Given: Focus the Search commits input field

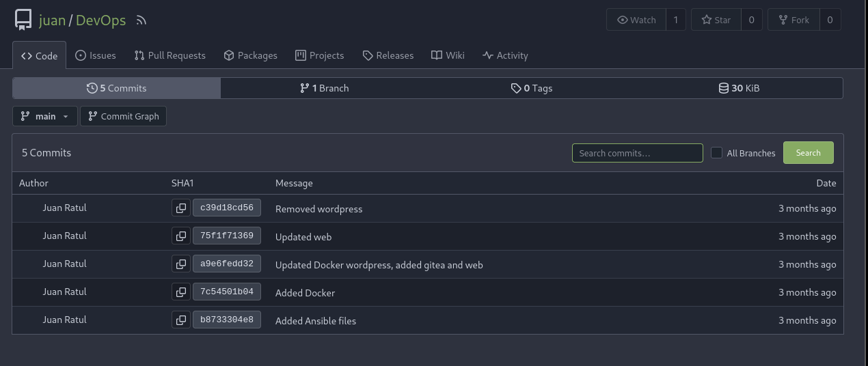Looking at the screenshot, I should [637, 153].
